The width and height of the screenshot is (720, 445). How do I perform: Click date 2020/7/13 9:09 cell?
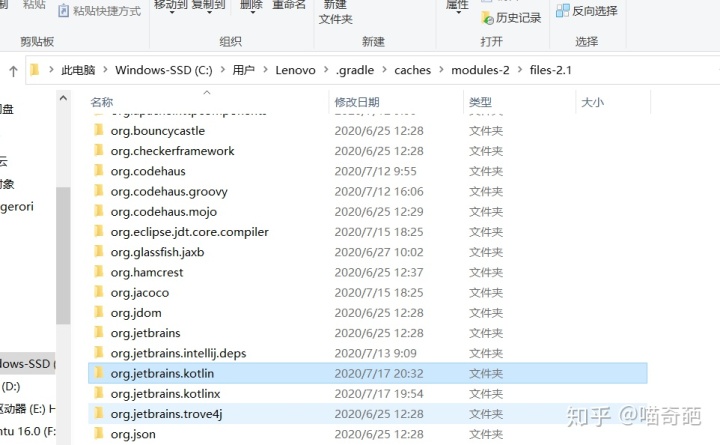click(x=375, y=353)
